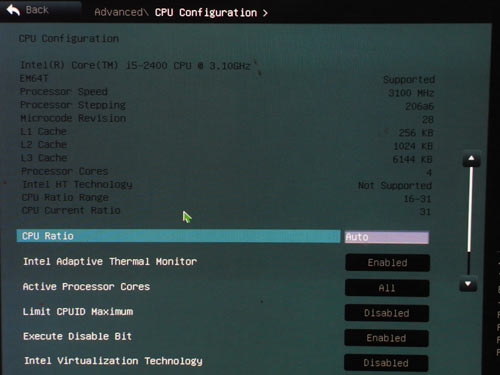Click the 16-31 ratio range value

click(417, 199)
